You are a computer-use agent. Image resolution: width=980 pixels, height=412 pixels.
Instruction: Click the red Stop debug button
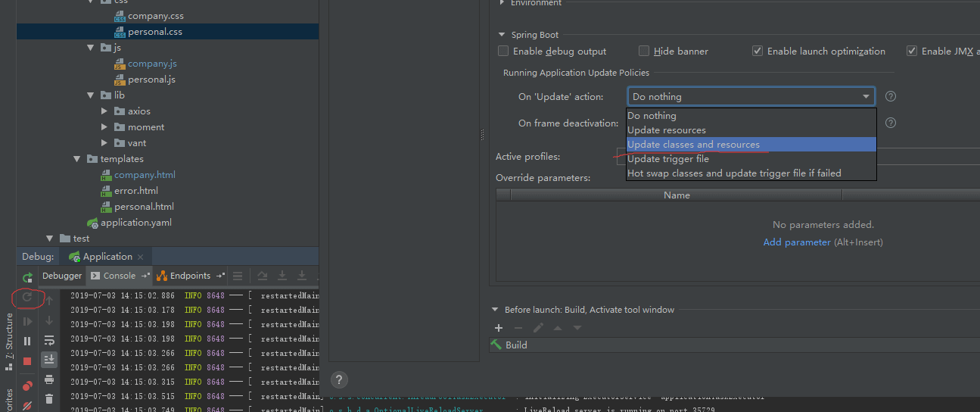coord(27,362)
